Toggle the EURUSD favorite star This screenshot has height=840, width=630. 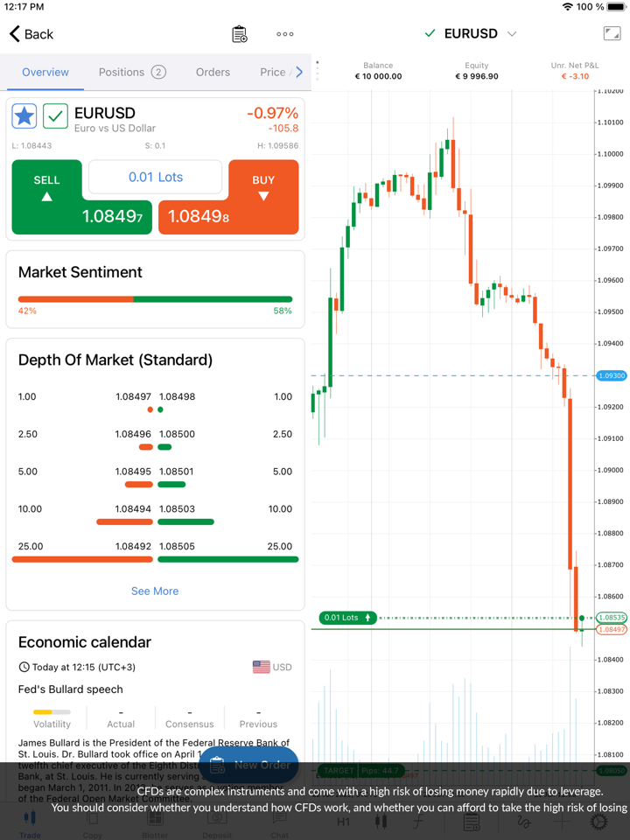[24, 115]
